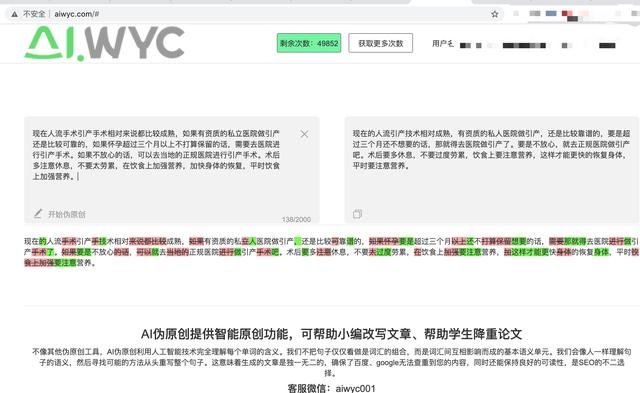The image size is (640, 393).
Task: Click the gray extension icon in the browser toolbar
Action: (x=535, y=13)
